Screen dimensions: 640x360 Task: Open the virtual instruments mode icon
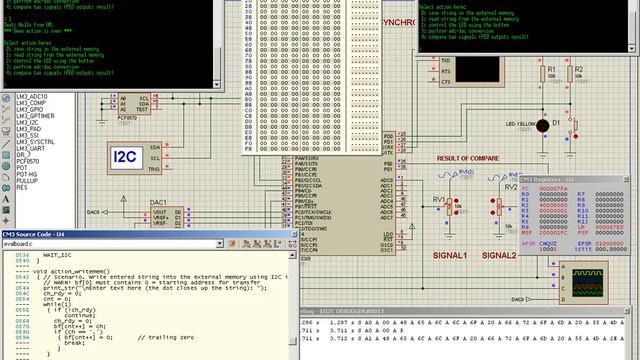coord(6,131)
